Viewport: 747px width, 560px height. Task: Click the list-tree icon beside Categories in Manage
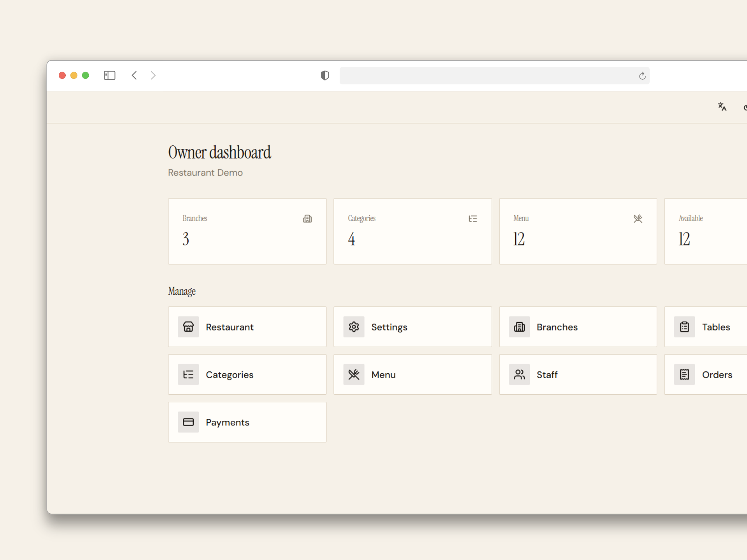188,374
